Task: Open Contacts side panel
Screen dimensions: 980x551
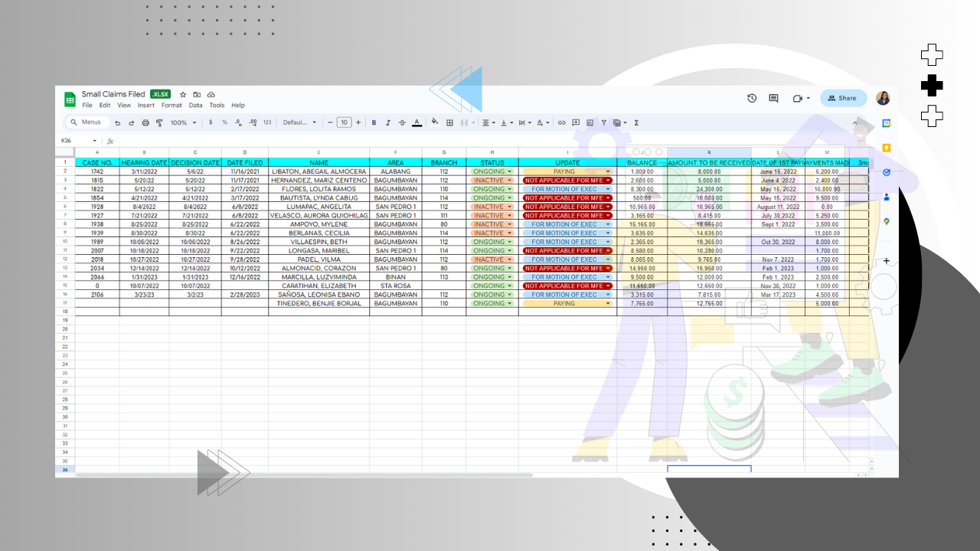Action: point(887,197)
